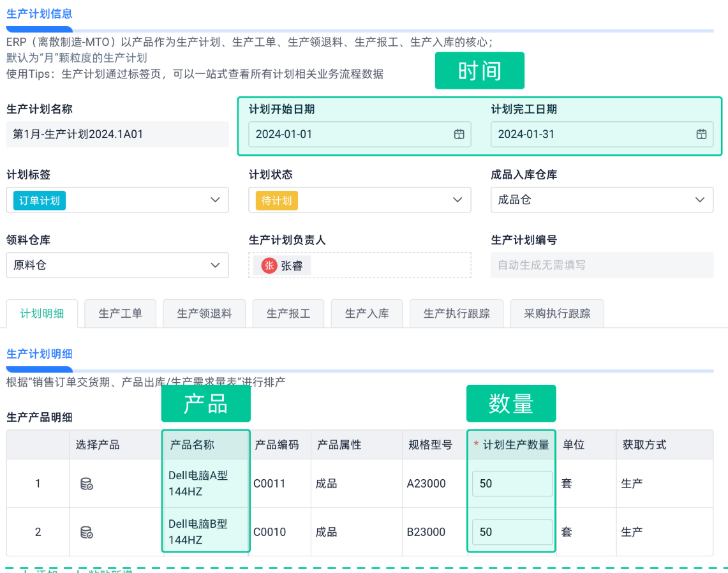Click 张睿 avatar in 生产计划负责人

269,265
